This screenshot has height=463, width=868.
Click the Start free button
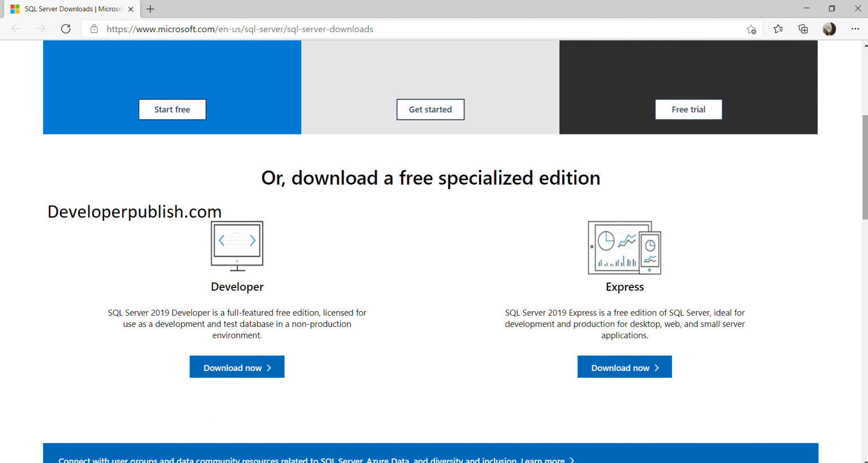172,109
